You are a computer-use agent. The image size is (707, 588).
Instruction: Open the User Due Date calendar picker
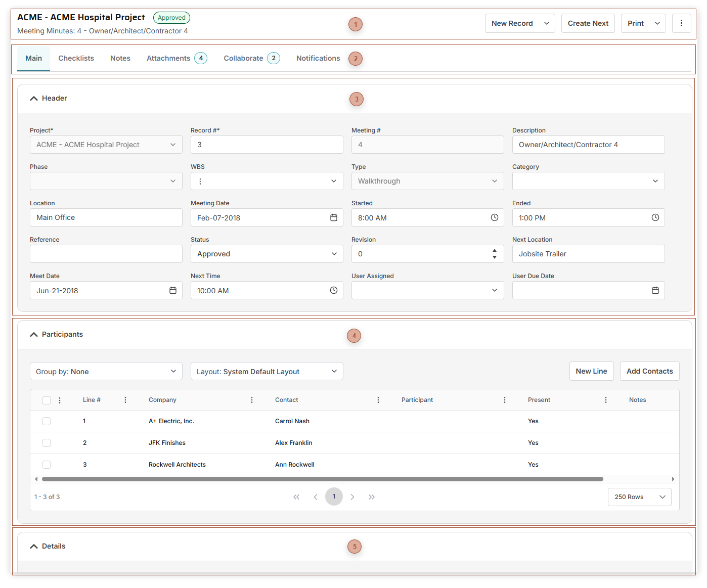point(655,290)
